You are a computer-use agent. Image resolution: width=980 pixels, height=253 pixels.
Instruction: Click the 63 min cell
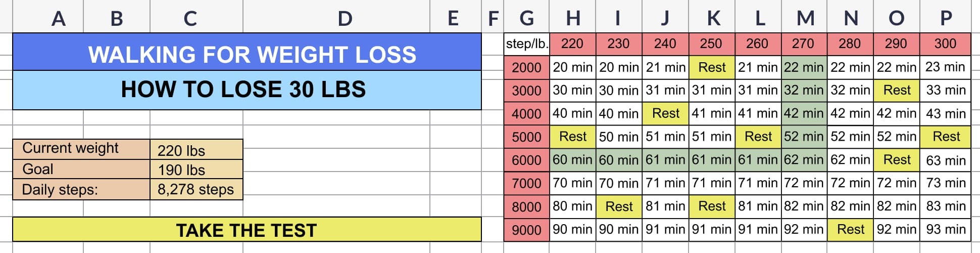(x=945, y=160)
